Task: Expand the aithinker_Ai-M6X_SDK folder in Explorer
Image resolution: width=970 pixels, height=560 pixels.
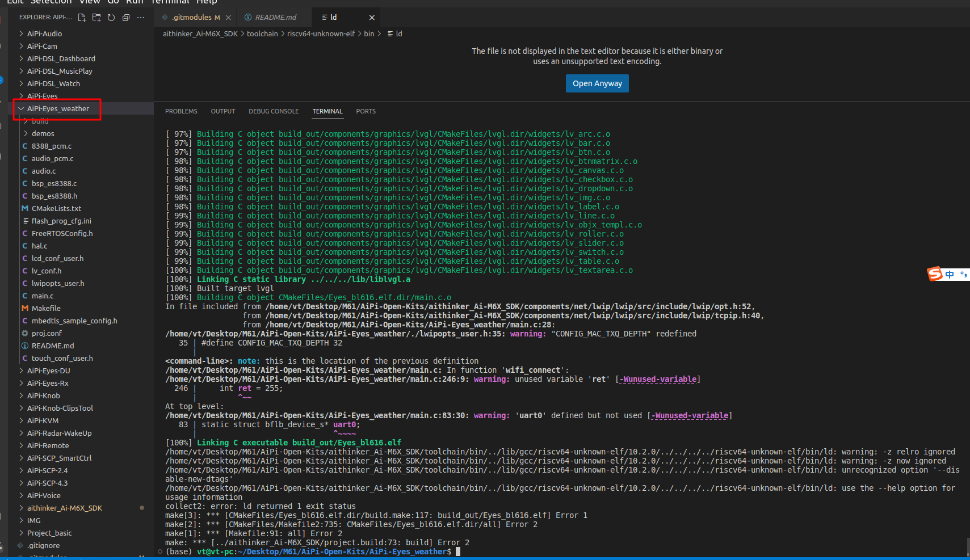Action: coord(81,508)
